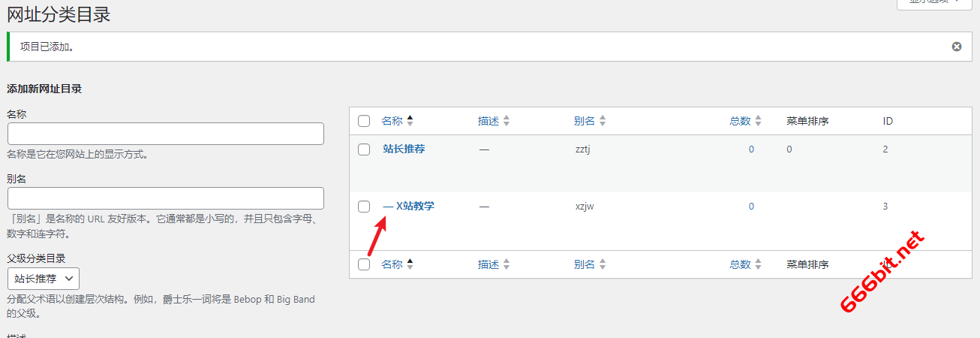The image size is (980, 338).
Task: Tick the select-all checkbox in table footer
Action: (x=364, y=264)
